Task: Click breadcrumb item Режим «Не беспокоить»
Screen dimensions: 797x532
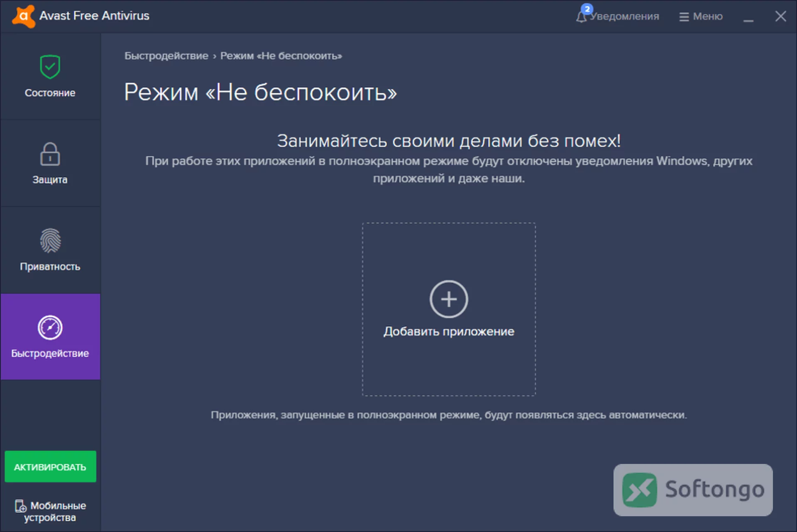Action: click(281, 56)
